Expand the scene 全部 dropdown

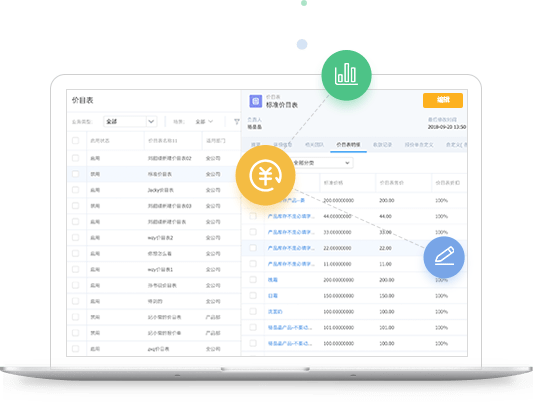point(204,121)
